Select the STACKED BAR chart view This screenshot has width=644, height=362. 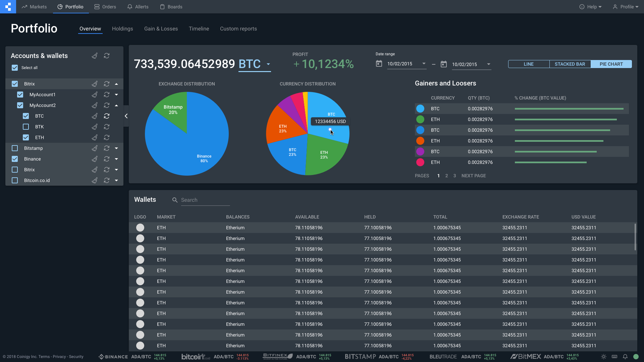click(570, 64)
